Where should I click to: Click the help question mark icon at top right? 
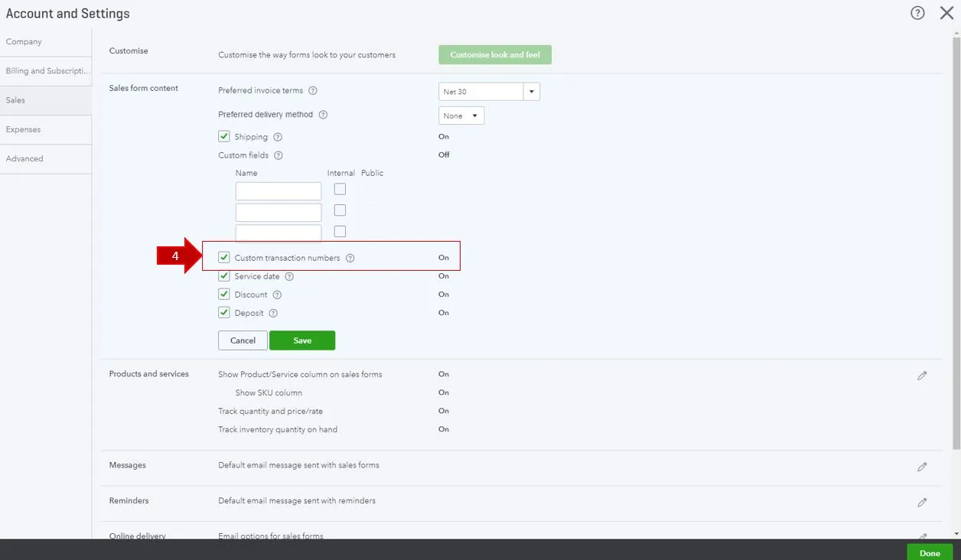tap(917, 13)
